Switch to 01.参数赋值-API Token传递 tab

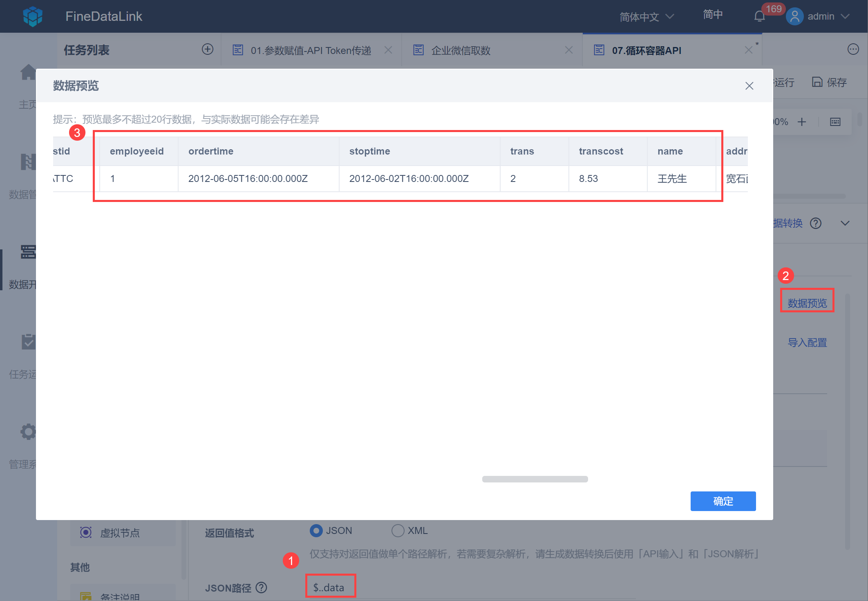[x=311, y=50]
